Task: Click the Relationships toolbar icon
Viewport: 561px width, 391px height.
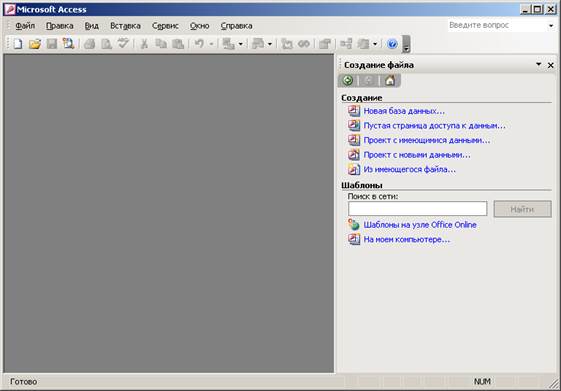Action: (346, 44)
